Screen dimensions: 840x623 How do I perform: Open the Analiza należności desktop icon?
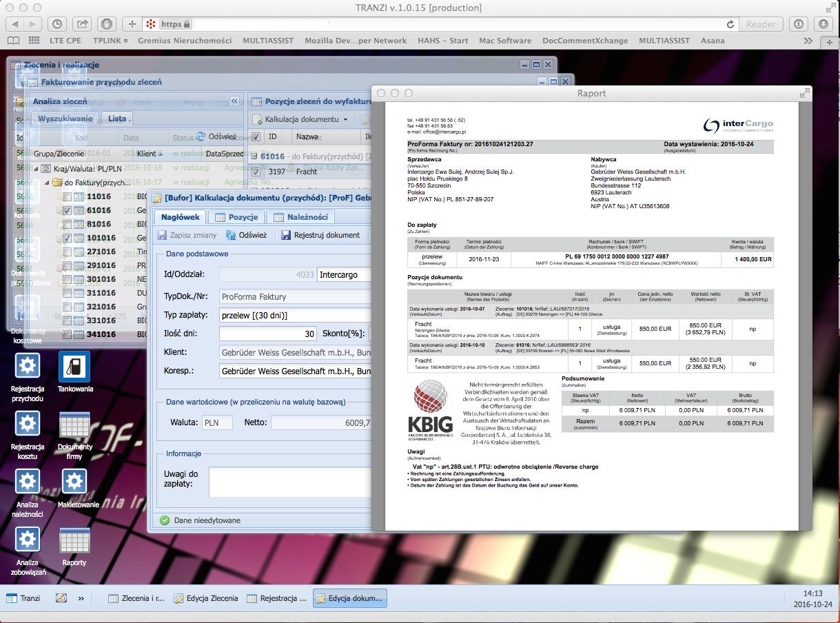(27, 482)
